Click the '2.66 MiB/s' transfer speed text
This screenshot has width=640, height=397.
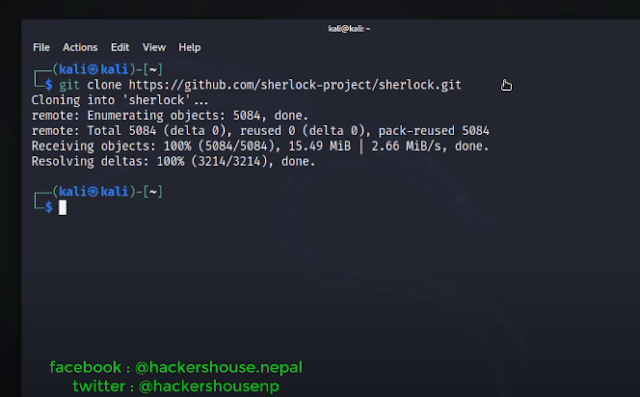tap(406, 146)
